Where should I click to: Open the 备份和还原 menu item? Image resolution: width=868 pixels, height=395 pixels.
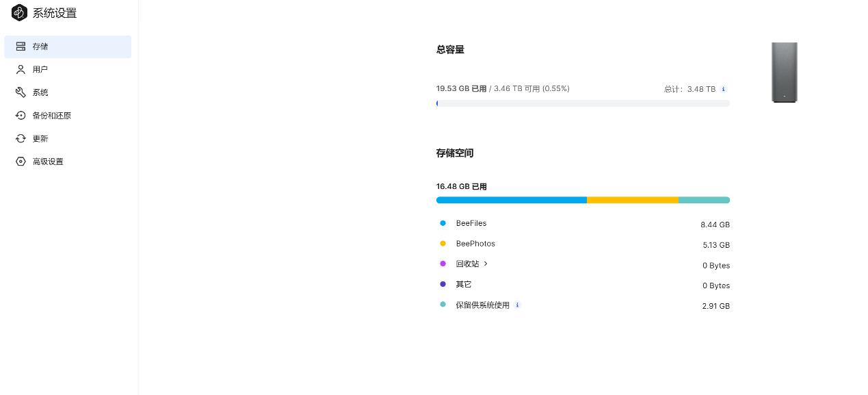52,116
